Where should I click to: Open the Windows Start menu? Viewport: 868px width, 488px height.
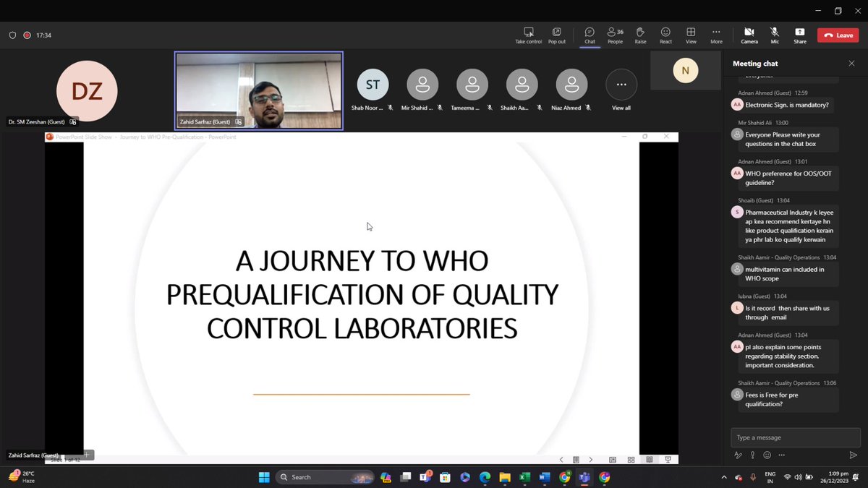tap(264, 477)
